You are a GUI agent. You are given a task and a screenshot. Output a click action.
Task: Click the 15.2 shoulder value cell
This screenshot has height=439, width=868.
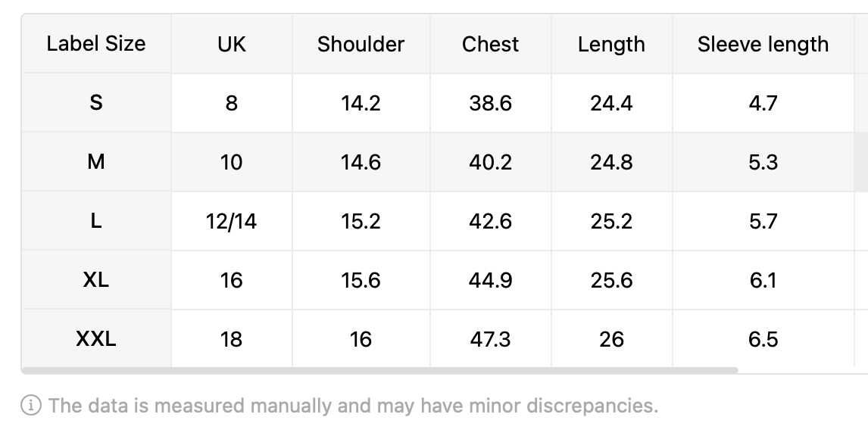pyautogui.click(x=361, y=221)
